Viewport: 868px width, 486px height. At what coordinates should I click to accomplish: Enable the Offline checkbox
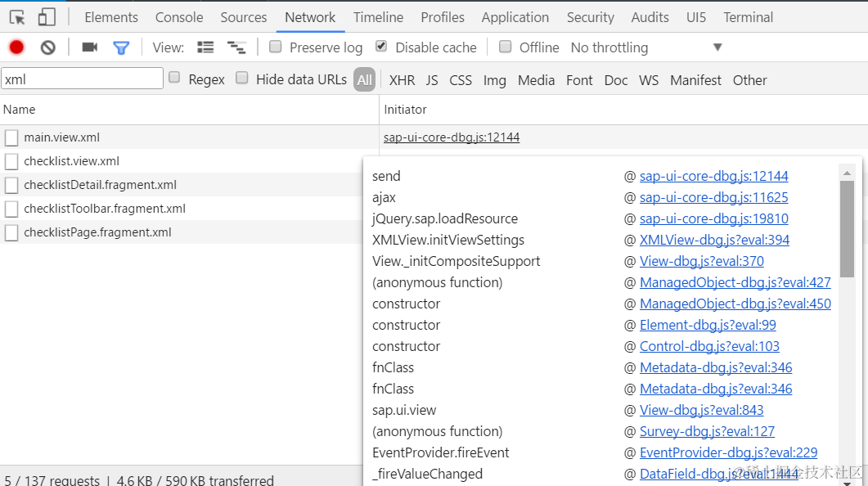505,47
